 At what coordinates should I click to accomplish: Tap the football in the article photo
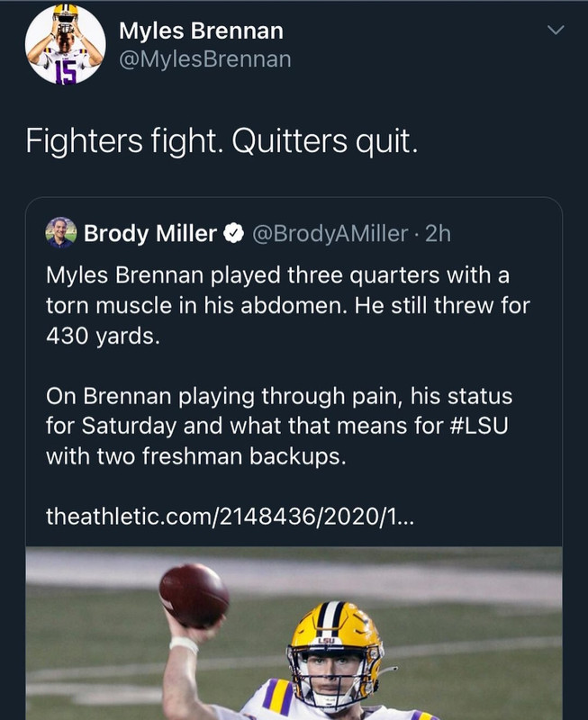(x=194, y=596)
